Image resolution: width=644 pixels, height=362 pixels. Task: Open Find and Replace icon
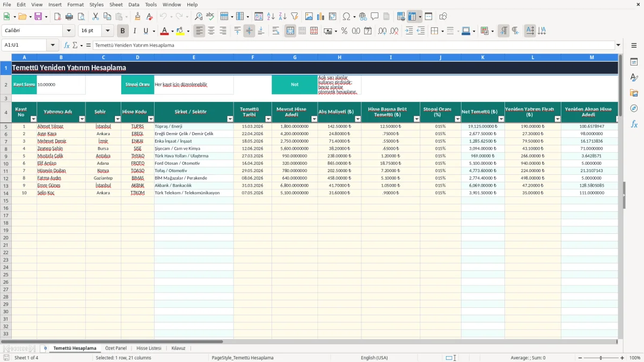click(x=198, y=17)
